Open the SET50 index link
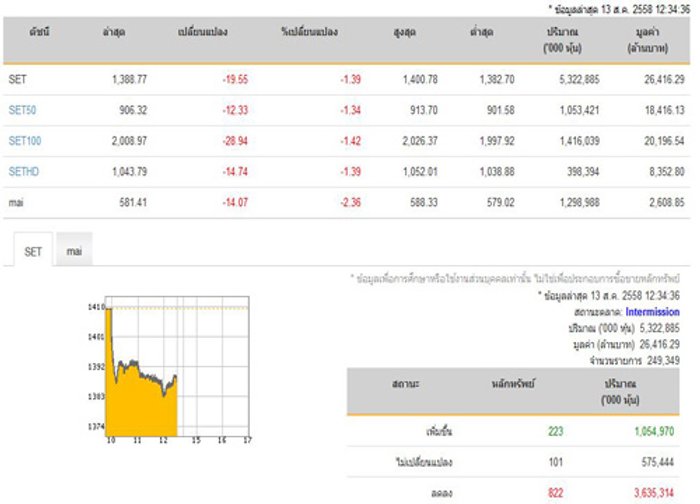 [22, 110]
